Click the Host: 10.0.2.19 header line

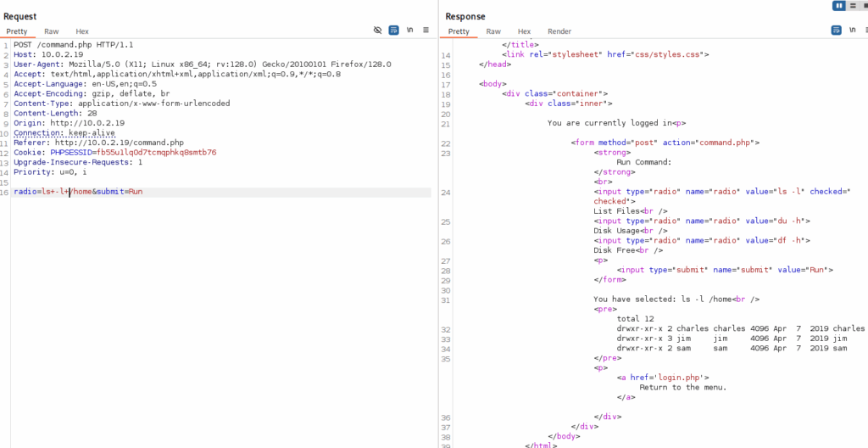[48, 55]
